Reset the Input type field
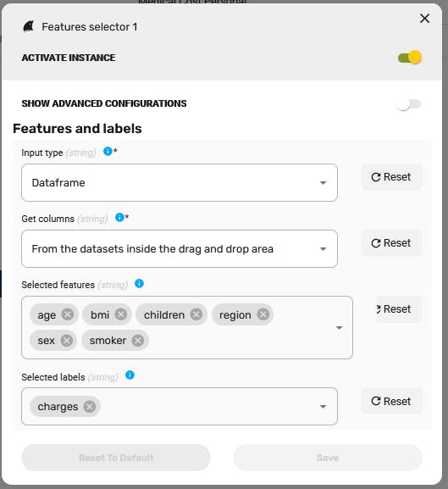This screenshot has height=489, width=448. point(391,177)
